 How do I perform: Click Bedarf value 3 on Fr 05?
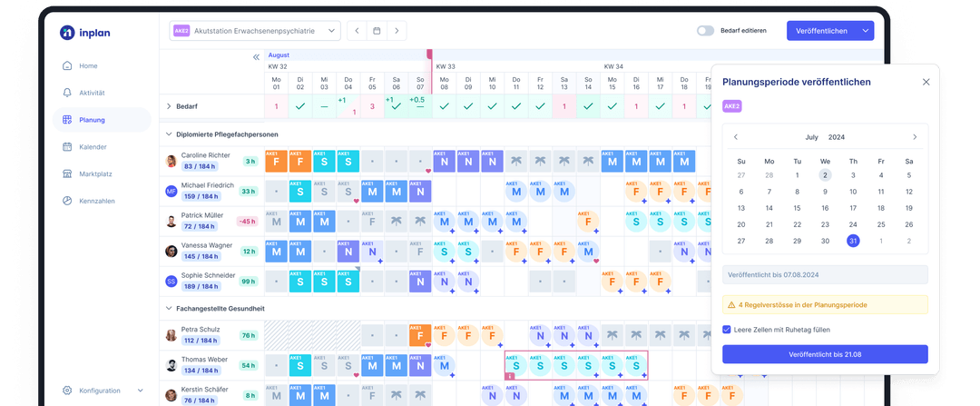pos(372,106)
